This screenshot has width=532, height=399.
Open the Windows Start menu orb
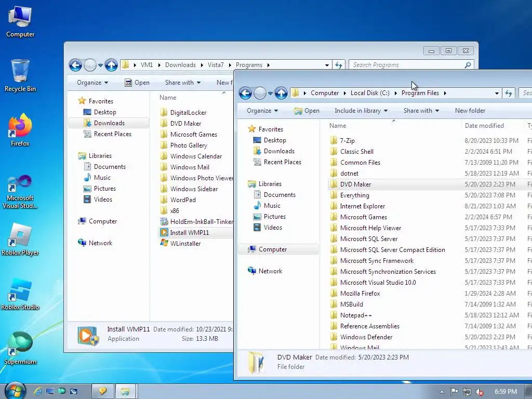tap(15, 391)
